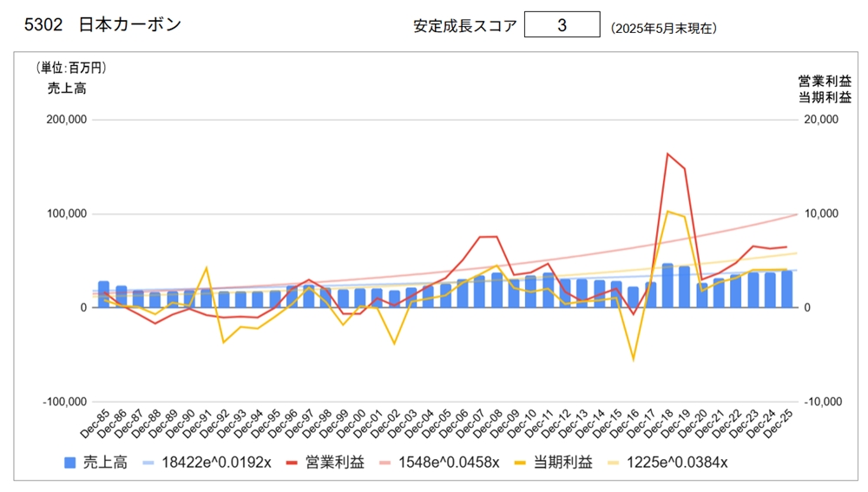This screenshot has height=492, width=868.
Task: Click the chart title 5302 日本カーボン
Action: (x=103, y=24)
